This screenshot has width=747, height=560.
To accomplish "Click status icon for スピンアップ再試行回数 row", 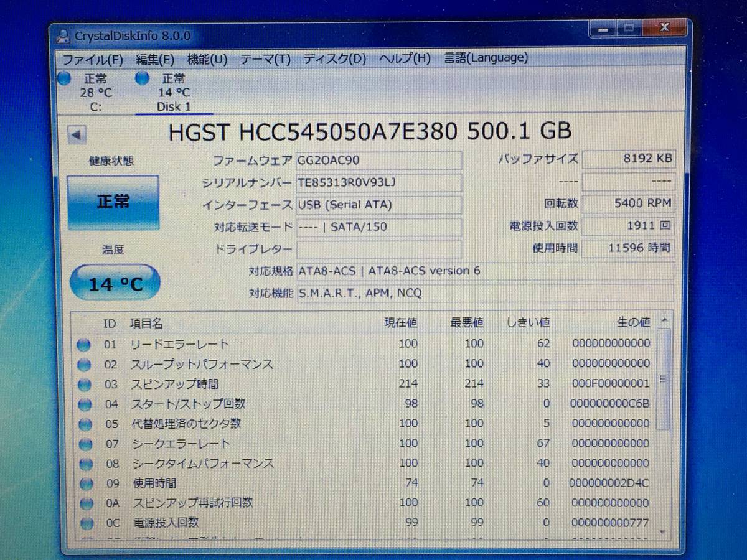I will pyautogui.click(x=87, y=504).
